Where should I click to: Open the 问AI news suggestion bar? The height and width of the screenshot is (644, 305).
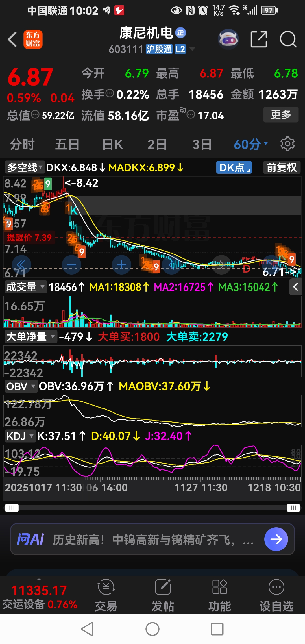tap(152, 539)
